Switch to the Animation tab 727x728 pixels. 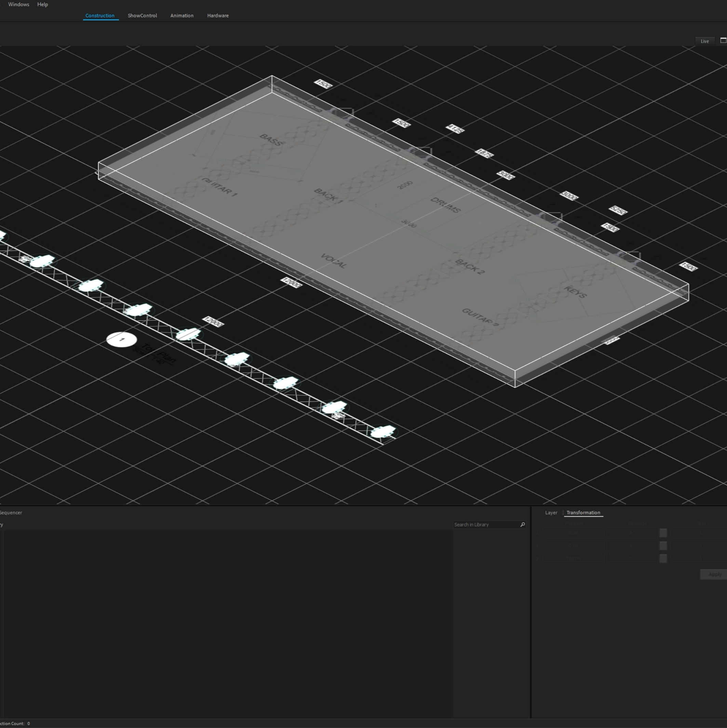tap(181, 15)
